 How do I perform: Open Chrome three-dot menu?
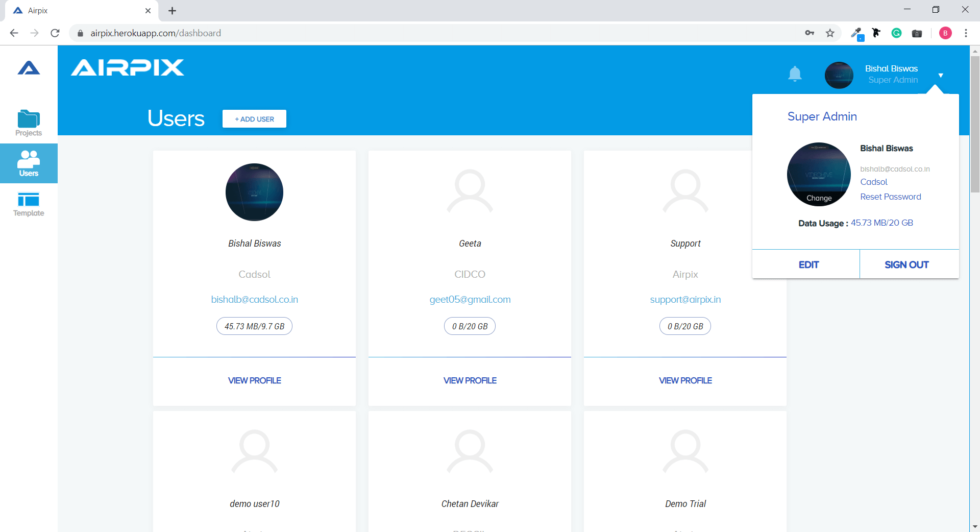click(x=966, y=33)
